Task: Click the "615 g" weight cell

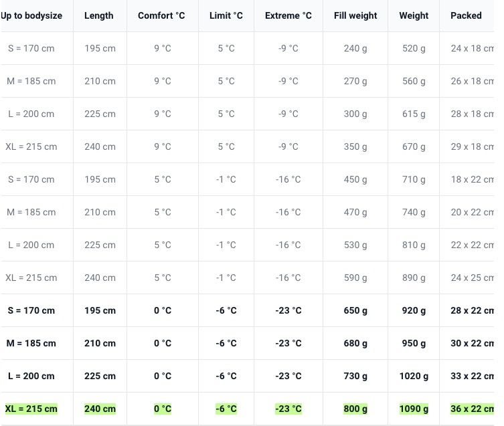Action: tap(414, 114)
